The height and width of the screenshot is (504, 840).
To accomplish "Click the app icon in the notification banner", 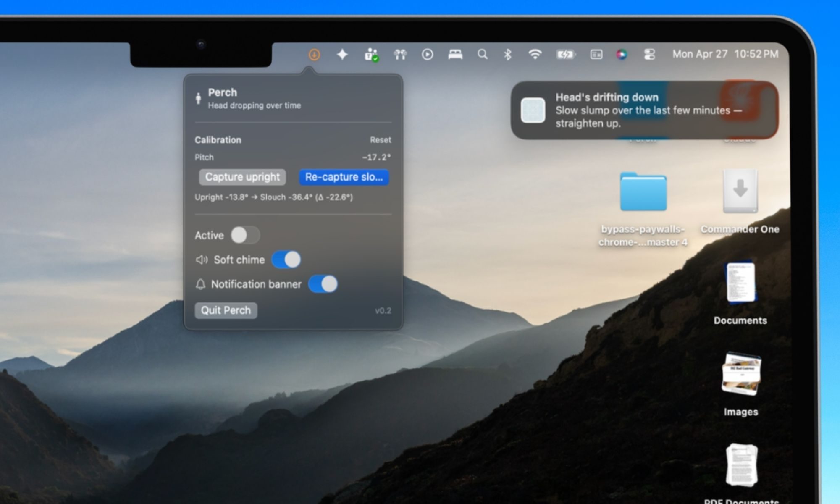I will click(x=533, y=110).
